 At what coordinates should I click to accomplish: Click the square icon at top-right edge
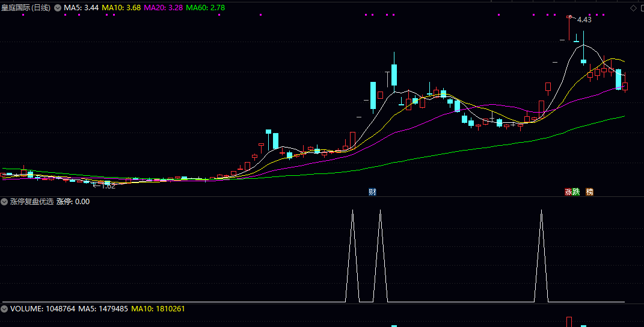click(x=641, y=8)
